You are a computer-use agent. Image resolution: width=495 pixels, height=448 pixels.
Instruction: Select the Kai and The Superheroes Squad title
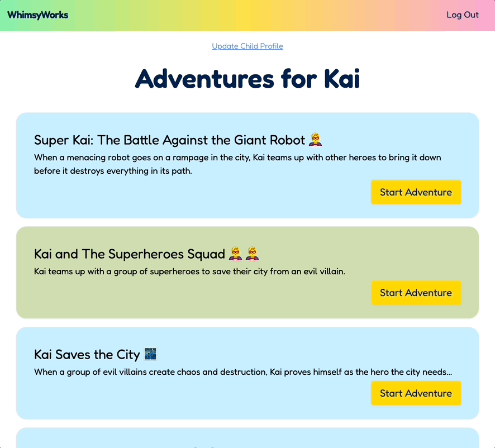click(129, 254)
